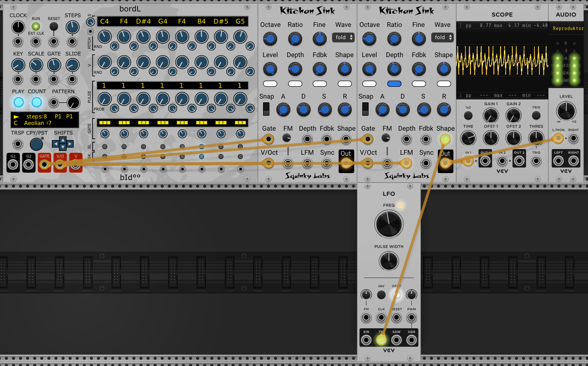The image size is (588, 366).
Task: Click the LFO FM input jack
Action: 366,318
